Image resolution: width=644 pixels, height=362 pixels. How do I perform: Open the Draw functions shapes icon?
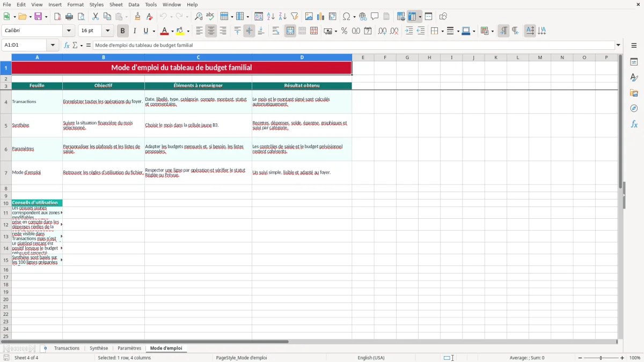click(x=443, y=17)
